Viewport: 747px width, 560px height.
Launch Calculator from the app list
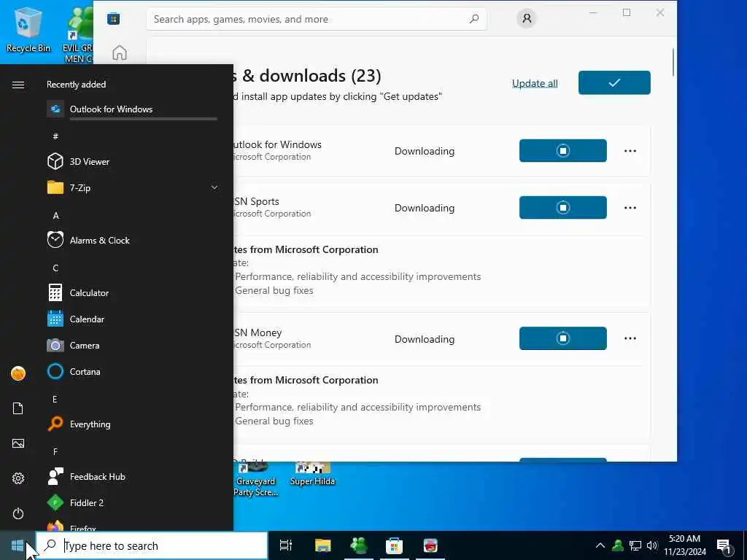click(x=131, y=293)
